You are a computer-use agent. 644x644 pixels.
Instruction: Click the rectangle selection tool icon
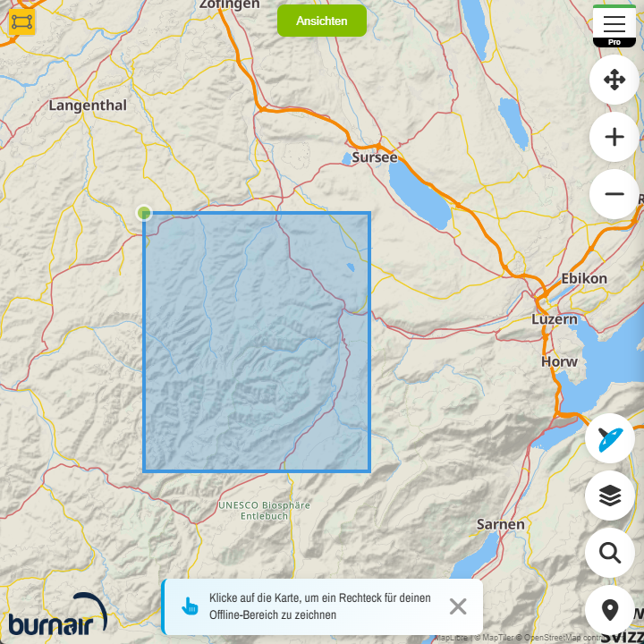(21, 21)
